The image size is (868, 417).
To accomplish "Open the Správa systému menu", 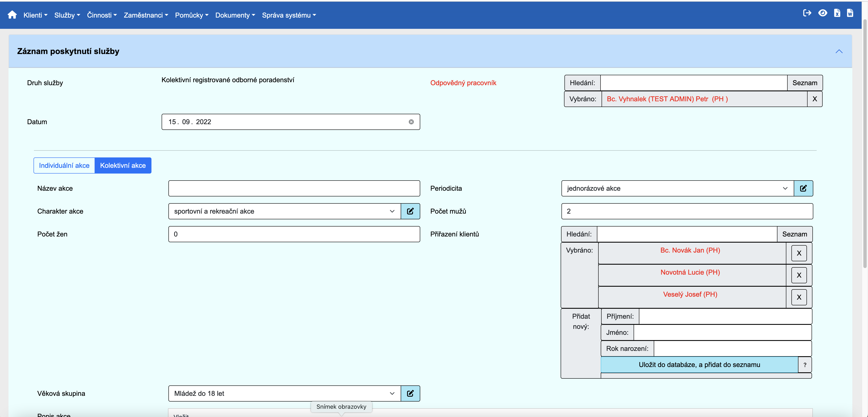I will [x=289, y=15].
